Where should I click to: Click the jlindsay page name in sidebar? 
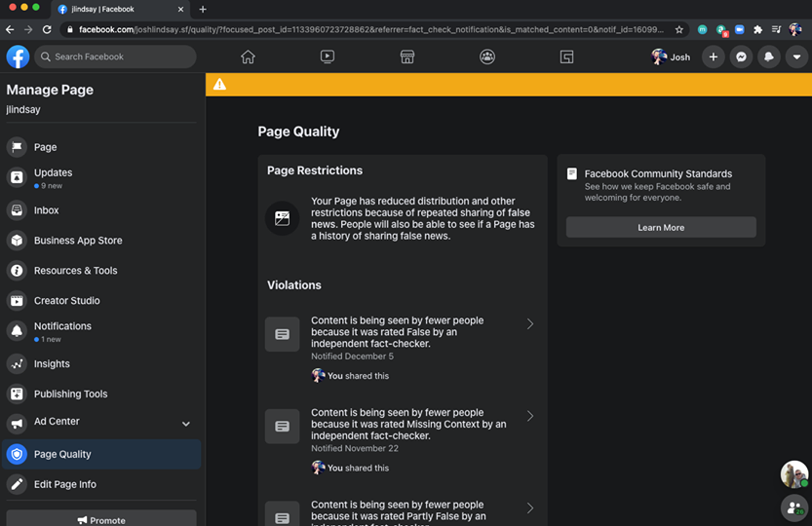(23, 109)
